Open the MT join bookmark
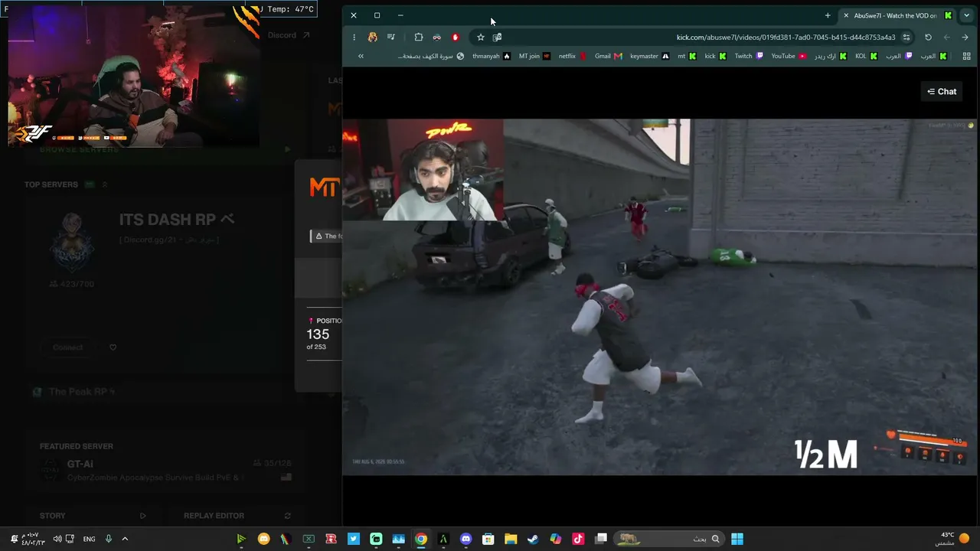This screenshot has width=980, height=551. click(x=534, y=56)
